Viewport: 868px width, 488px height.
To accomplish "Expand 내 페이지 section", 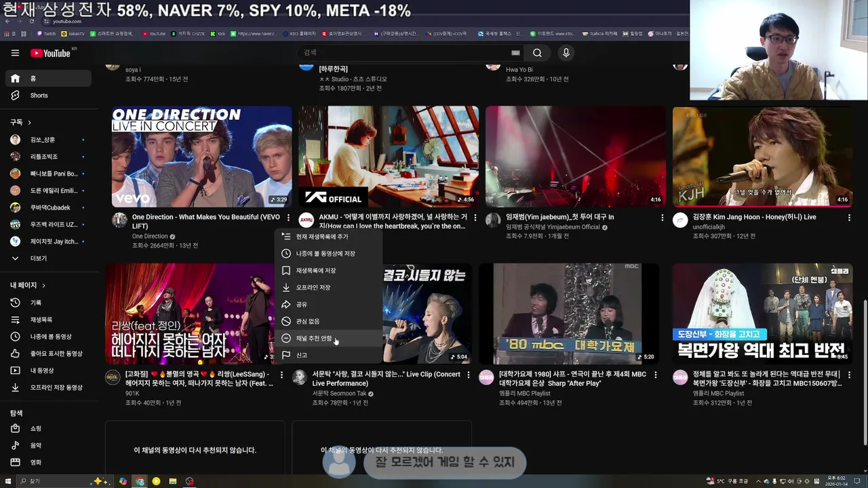I will point(28,285).
